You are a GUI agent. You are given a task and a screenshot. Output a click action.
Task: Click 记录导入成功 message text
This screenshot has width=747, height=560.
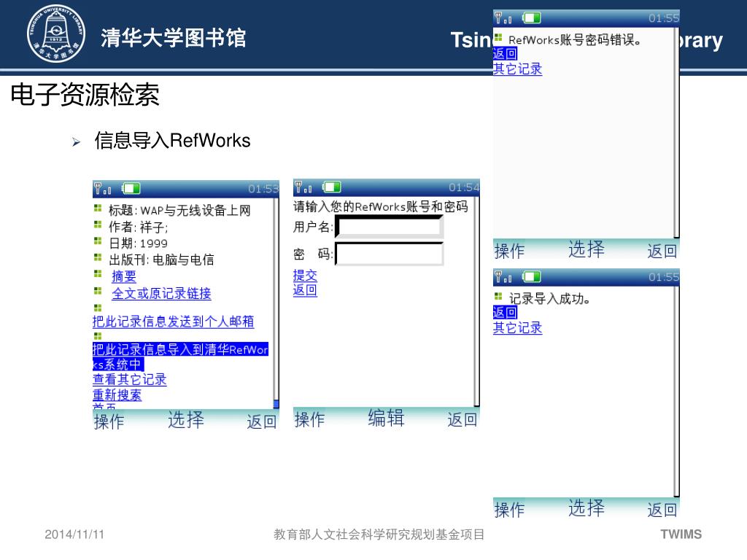550,298
